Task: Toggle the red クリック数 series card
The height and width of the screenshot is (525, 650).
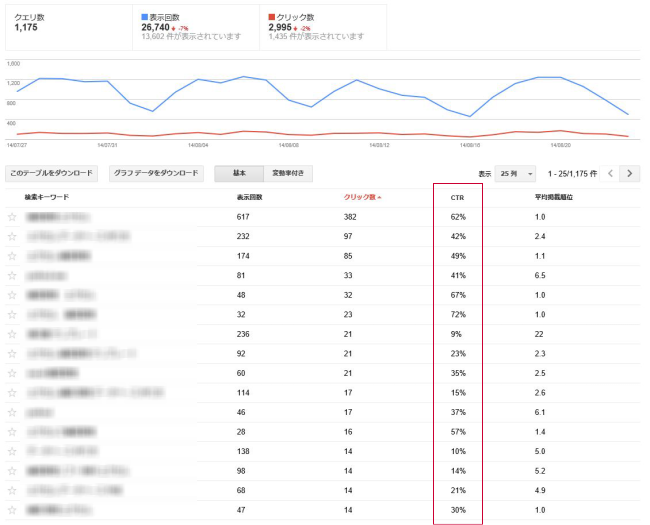Action: (x=320, y=27)
